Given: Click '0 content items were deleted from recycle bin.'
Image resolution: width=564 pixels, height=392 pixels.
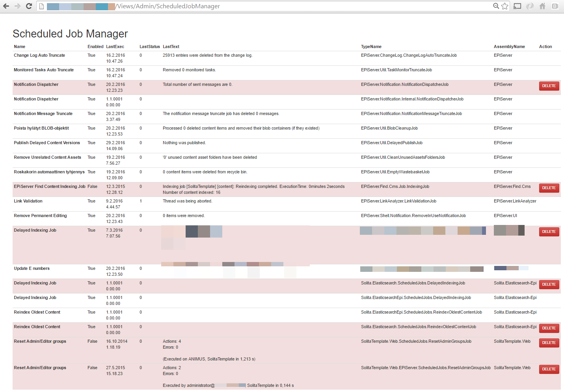Looking at the screenshot, I should [205, 172].
